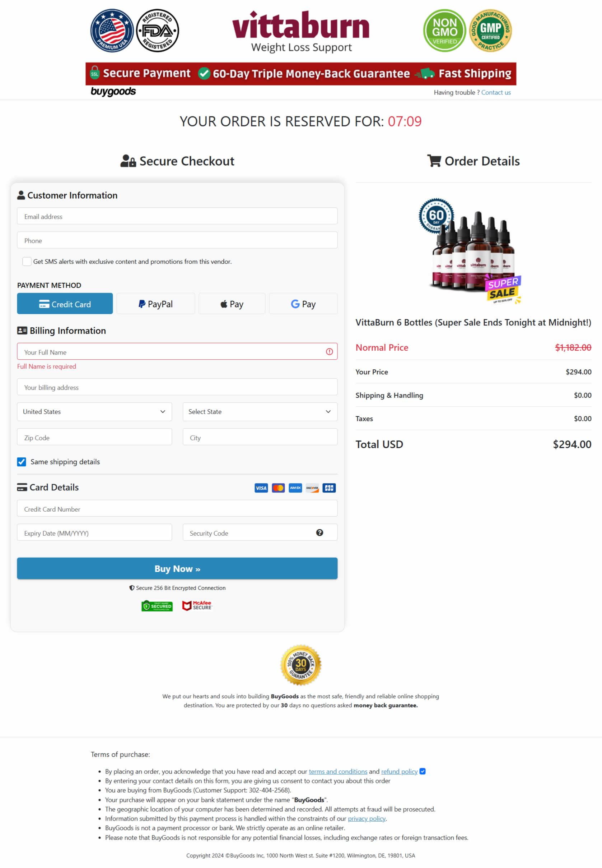Select the Credit Card payment method

pos(65,304)
